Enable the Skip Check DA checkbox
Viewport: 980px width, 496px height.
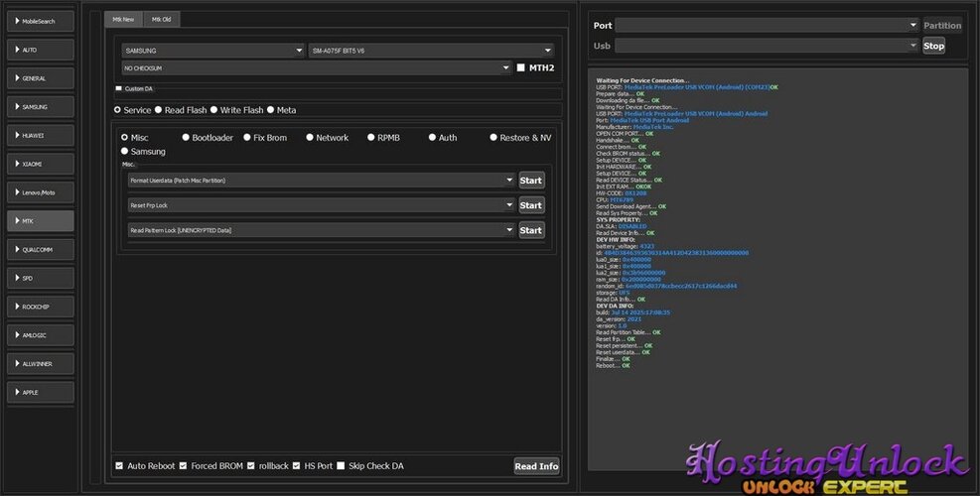tap(341, 466)
